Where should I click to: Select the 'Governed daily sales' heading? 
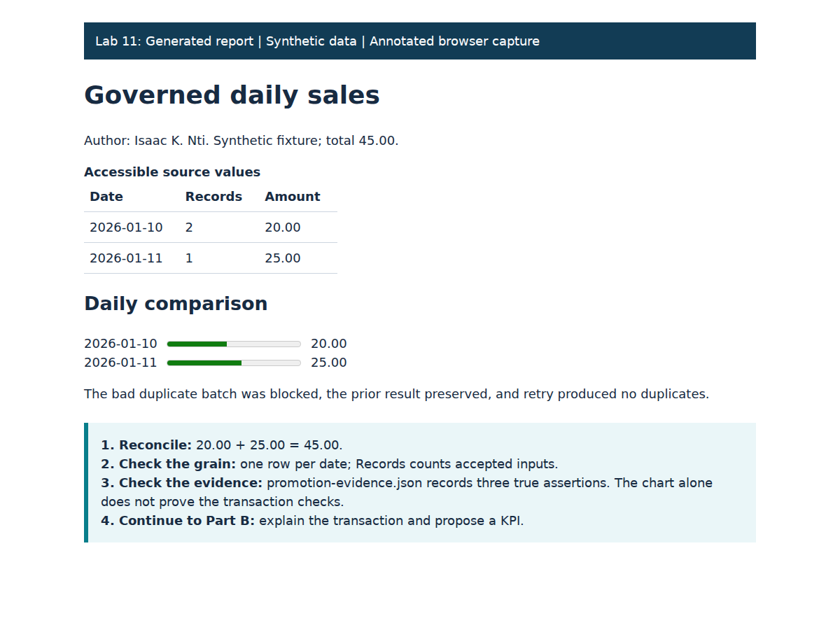[232, 95]
